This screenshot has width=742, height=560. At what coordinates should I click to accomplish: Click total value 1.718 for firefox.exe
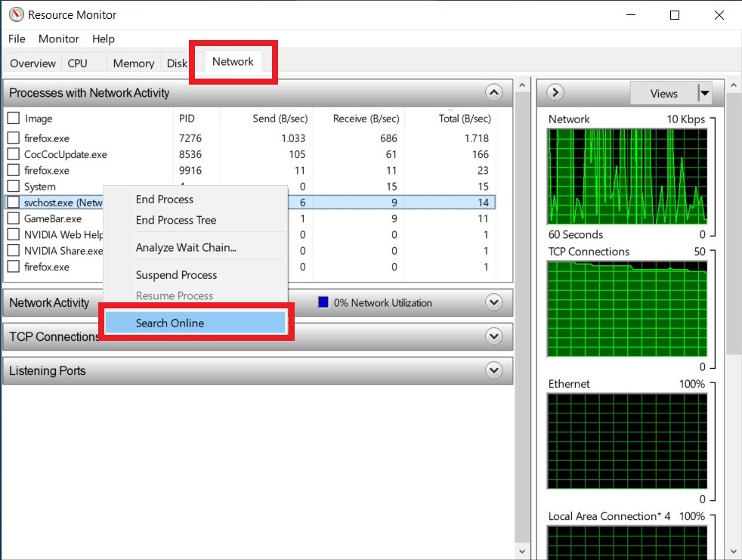coord(477,138)
